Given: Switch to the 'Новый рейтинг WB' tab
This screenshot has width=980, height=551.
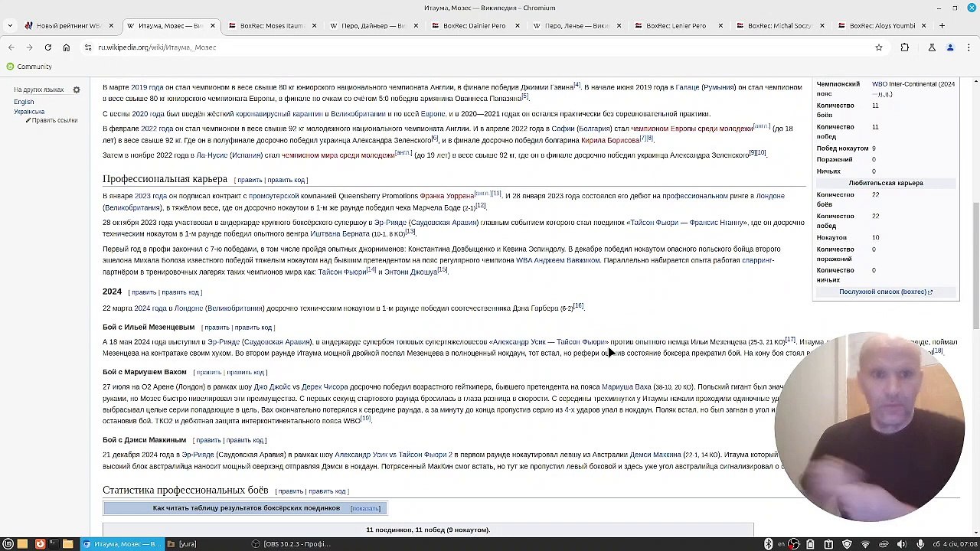Looking at the screenshot, I should (x=67, y=25).
